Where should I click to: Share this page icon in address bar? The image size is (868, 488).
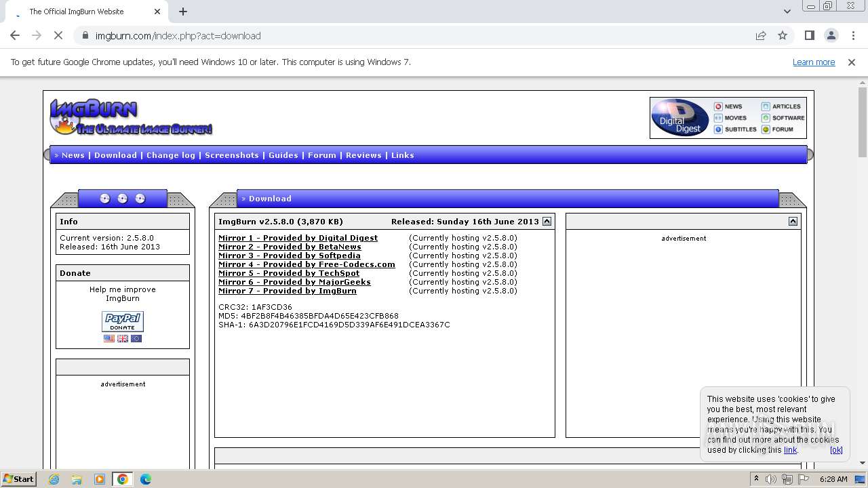click(x=761, y=35)
